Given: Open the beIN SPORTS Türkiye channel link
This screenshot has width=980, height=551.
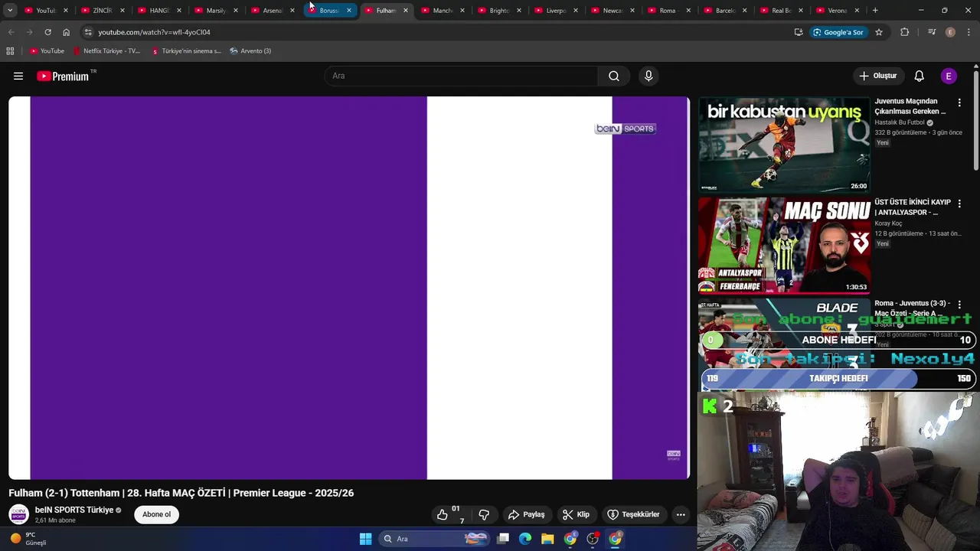Looking at the screenshot, I should (x=74, y=510).
